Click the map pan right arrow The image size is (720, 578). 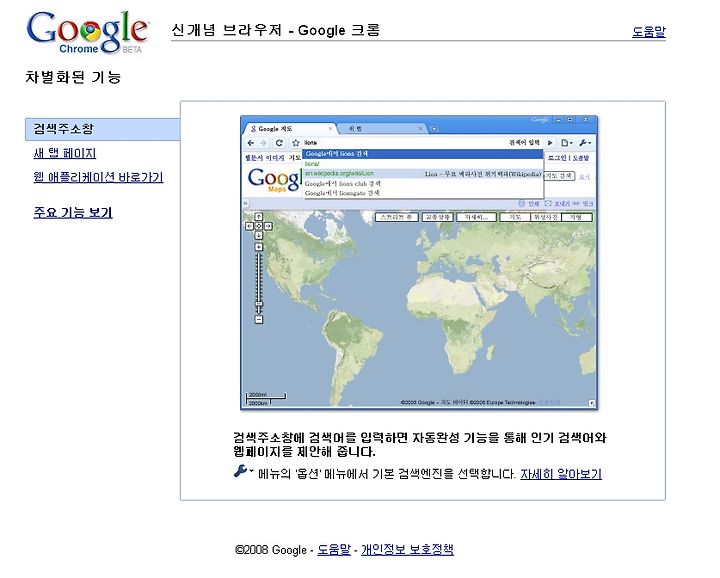268,226
